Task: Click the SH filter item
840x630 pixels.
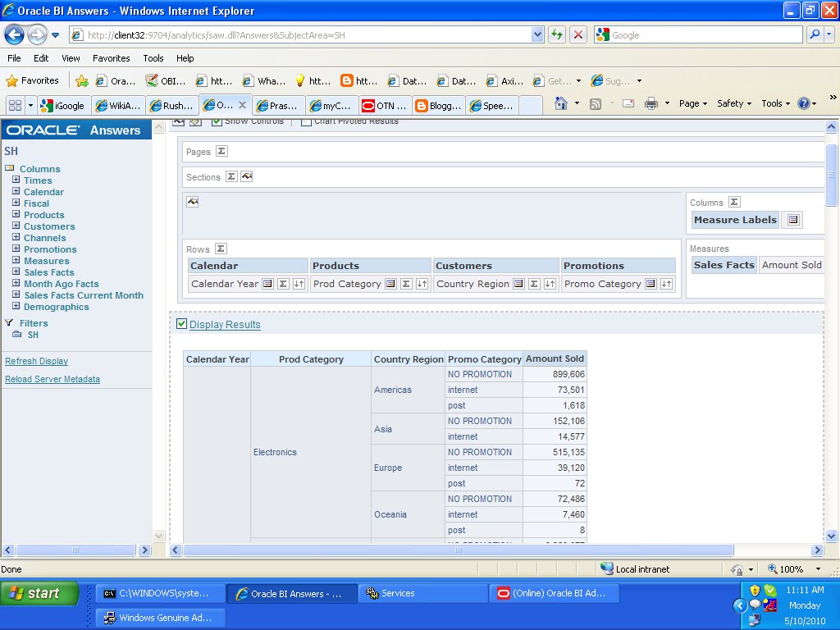Action: [x=33, y=335]
